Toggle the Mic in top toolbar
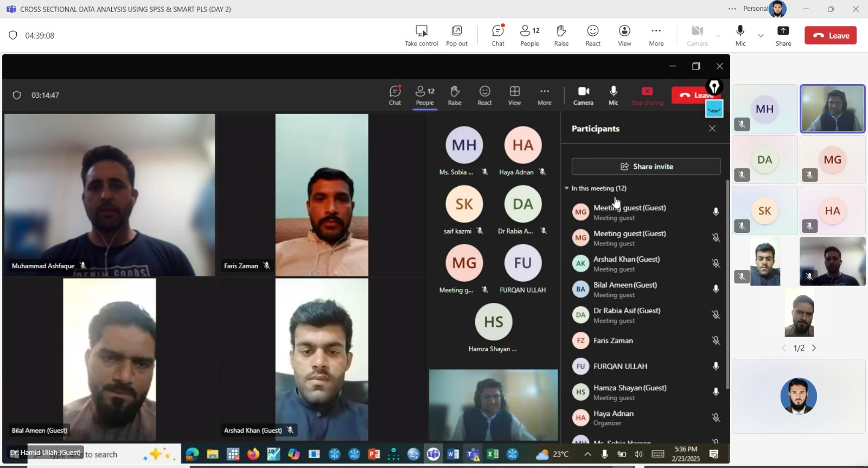Image resolution: width=868 pixels, height=468 pixels. tap(741, 35)
